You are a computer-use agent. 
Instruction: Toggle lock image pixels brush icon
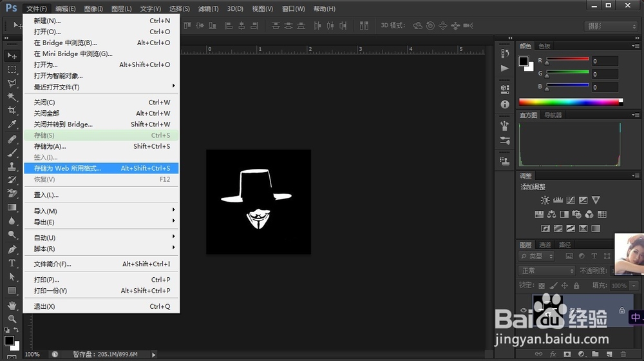pyautogui.click(x=553, y=286)
